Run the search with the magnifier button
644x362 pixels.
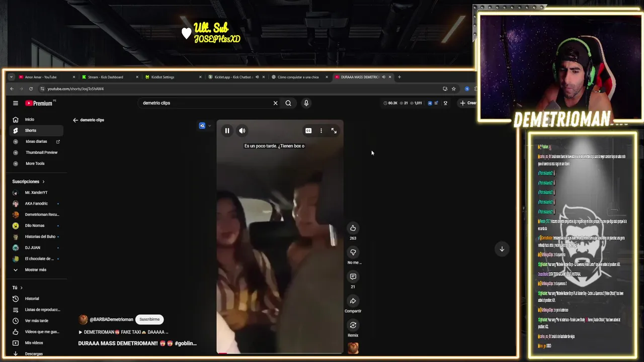pyautogui.click(x=288, y=103)
